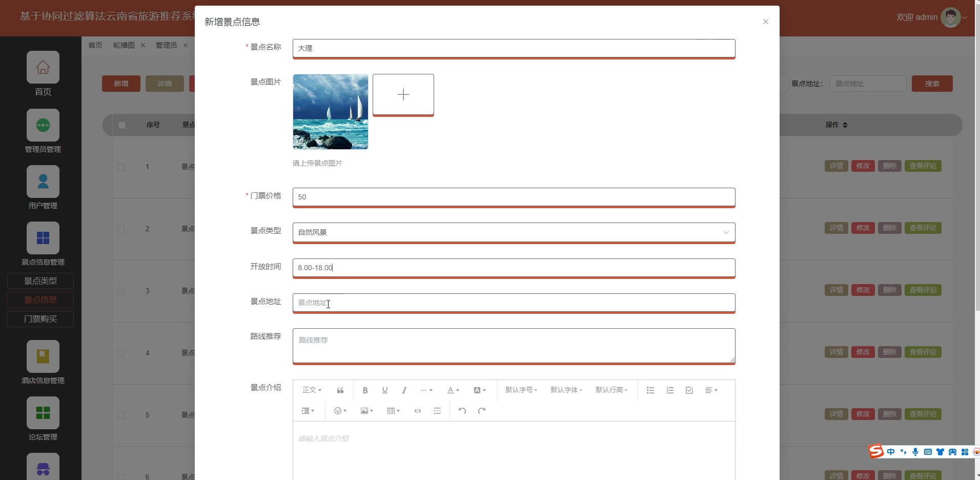Open 首页 from the sidebar icon
This screenshot has height=480, width=980.
(43, 67)
